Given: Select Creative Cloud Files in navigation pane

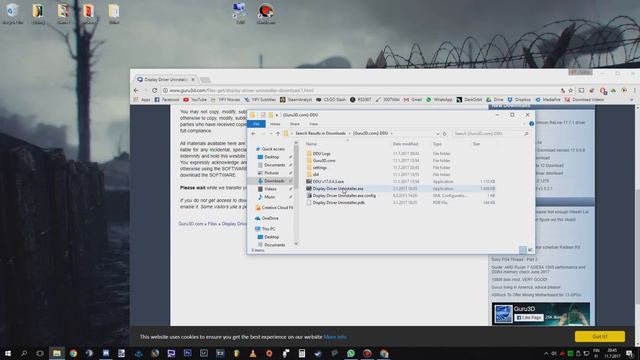Looking at the screenshot, I should (x=274, y=208).
